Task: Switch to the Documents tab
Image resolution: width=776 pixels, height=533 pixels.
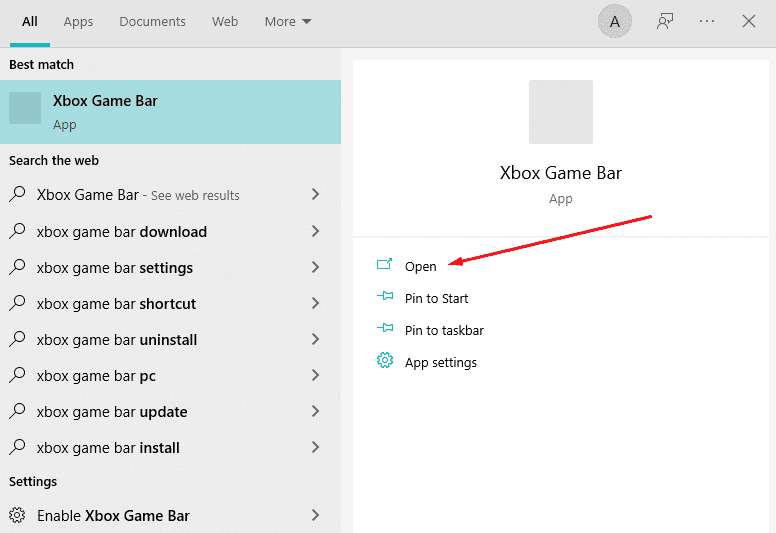Action: (x=152, y=22)
